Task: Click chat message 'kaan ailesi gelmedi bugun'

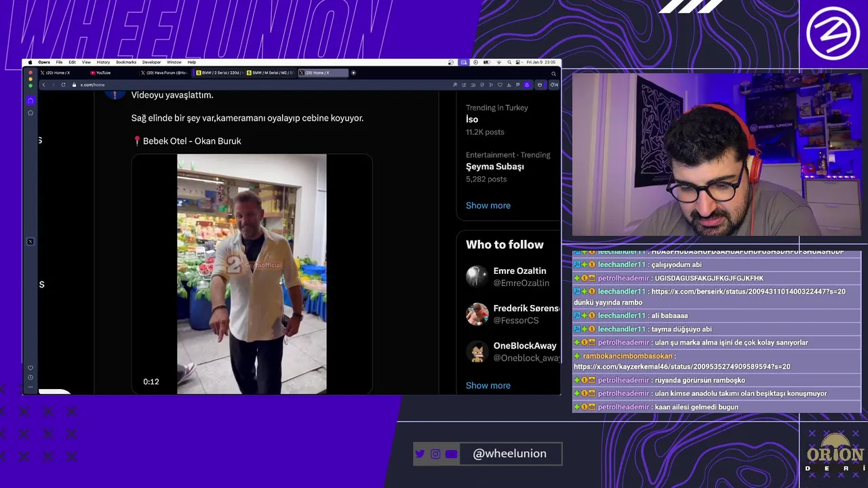Action: click(696, 407)
